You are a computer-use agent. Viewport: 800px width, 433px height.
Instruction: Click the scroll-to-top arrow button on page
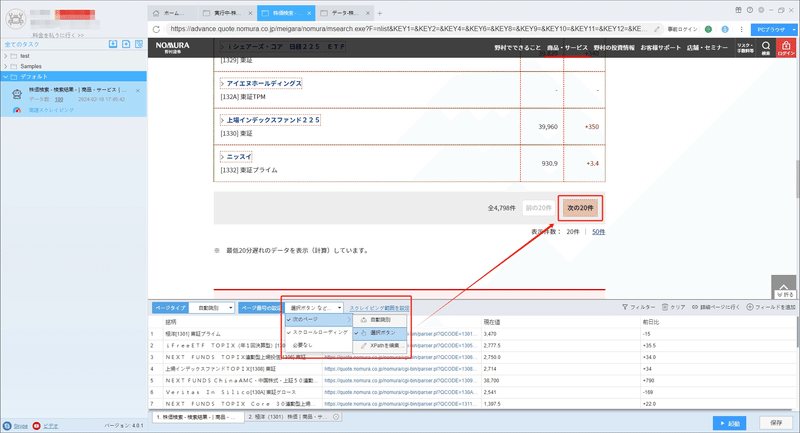[784, 288]
